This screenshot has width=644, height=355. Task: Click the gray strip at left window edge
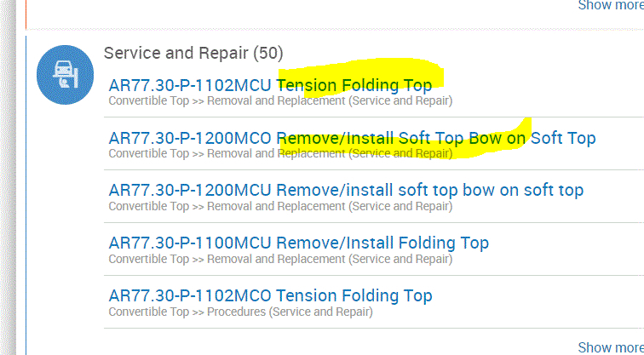(x=8, y=170)
